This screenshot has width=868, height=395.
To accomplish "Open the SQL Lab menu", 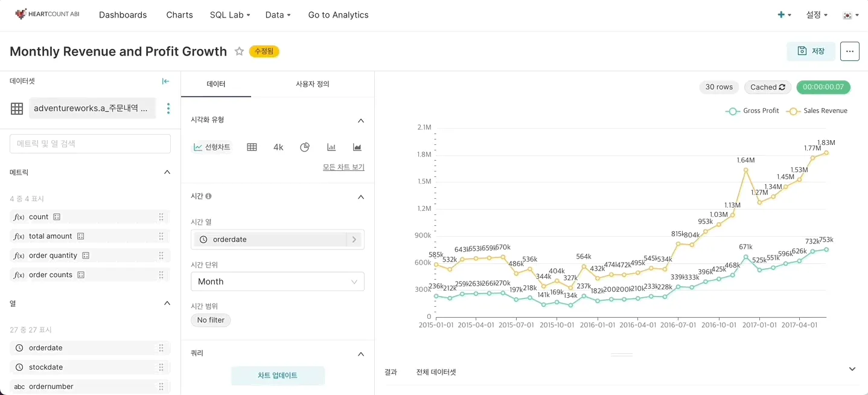I will [x=230, y=15].
